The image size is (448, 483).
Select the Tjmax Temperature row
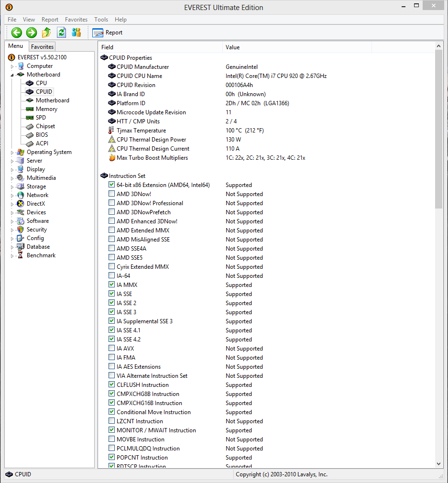click(266, 131)
